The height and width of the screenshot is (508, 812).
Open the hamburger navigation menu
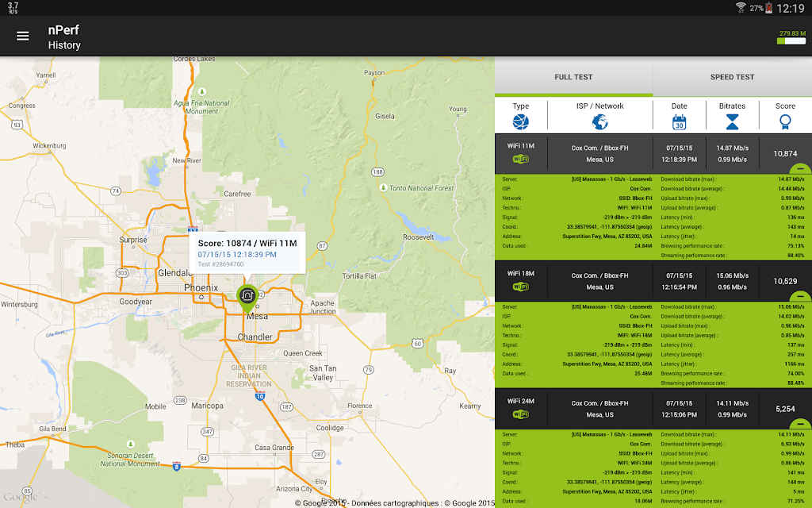23,36
